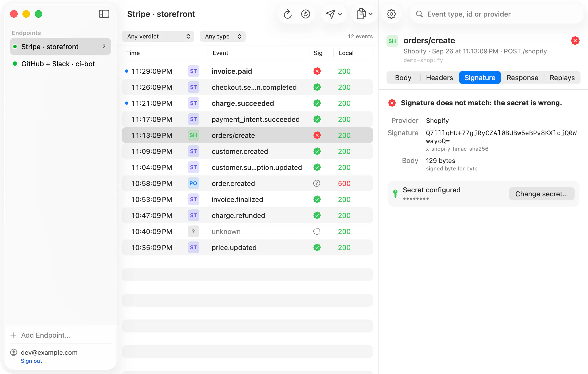Click verified badge on charge.refunded row
Viewport: 588px width, 374px height.
(x=317, y=215)
